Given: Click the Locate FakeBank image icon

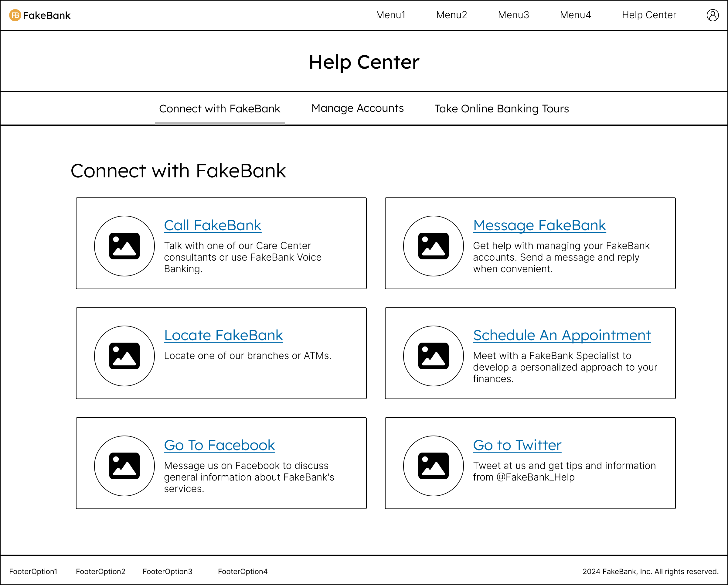Looking at the screenshot, I should pos(124,356).
